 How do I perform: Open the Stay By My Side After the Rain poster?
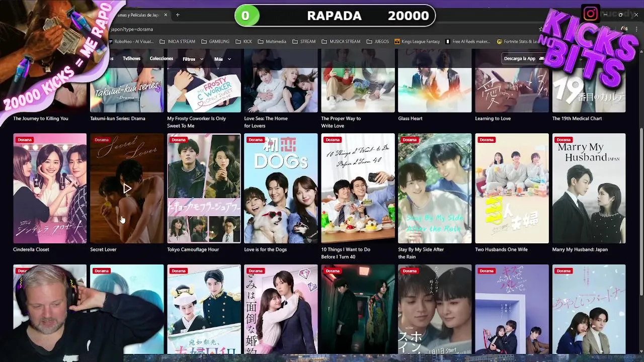pos(435,188)
